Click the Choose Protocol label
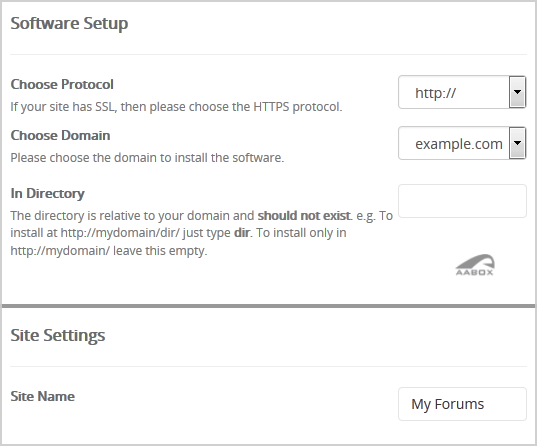The height and width of the screenshot is (446, 537). (62, 84)
